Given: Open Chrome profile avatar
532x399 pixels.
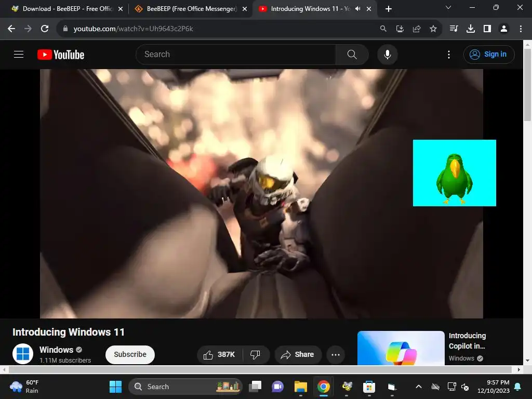Looking at the screenshot, I should click(504, 29).
